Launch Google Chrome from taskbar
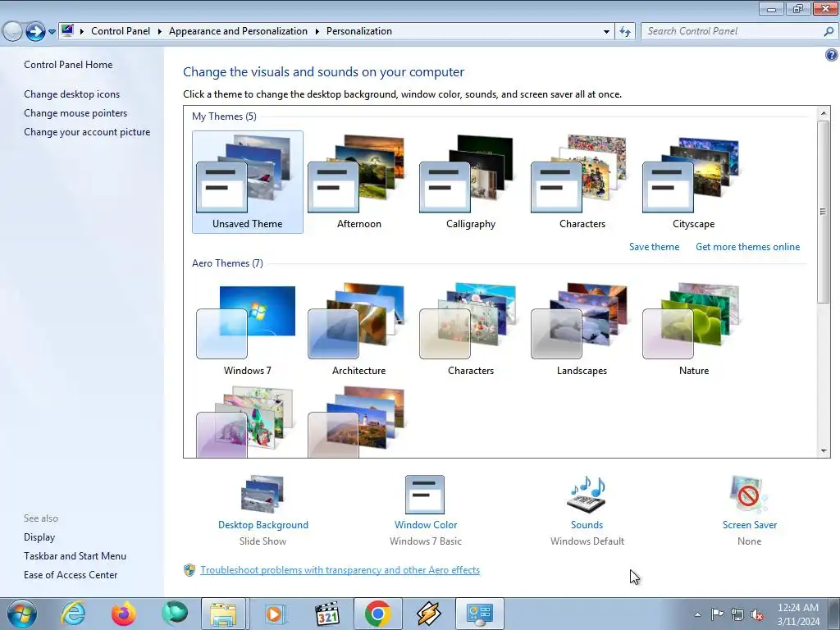 [377, 614]
